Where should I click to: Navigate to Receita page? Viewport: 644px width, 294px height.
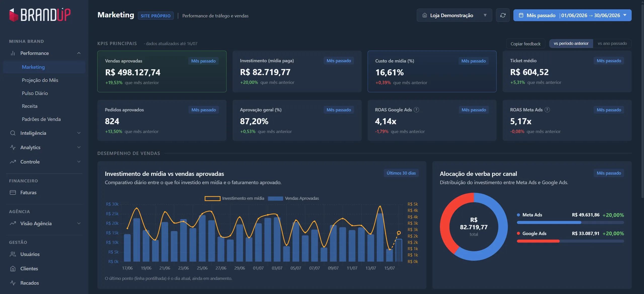click(30, 106)
